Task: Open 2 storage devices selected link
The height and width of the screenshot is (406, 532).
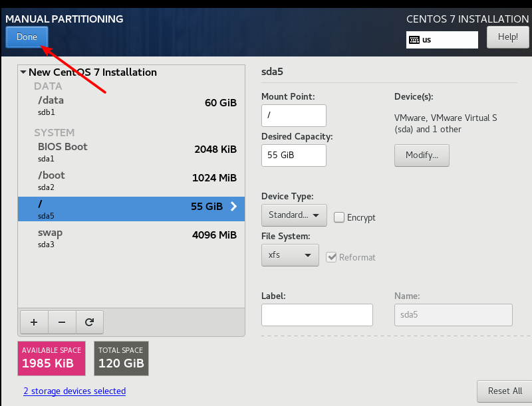Action: pos(74,391)
